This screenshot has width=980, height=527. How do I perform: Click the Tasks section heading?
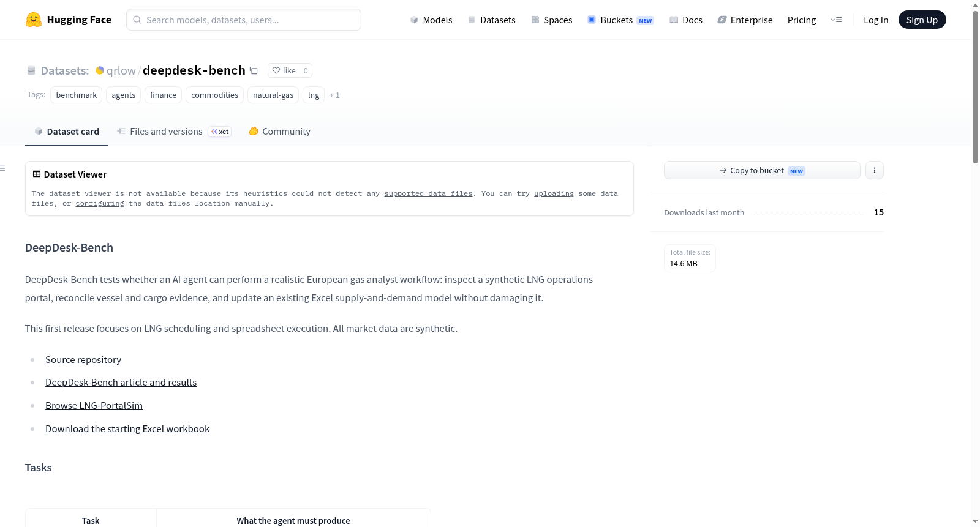[x=39, y=468]
